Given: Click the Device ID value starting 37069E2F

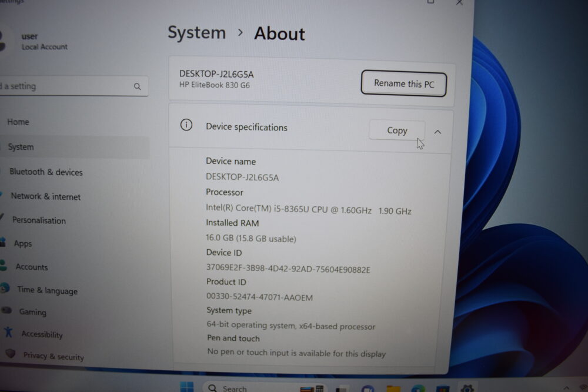Looking at the screenshot, I should pos(288,269).
